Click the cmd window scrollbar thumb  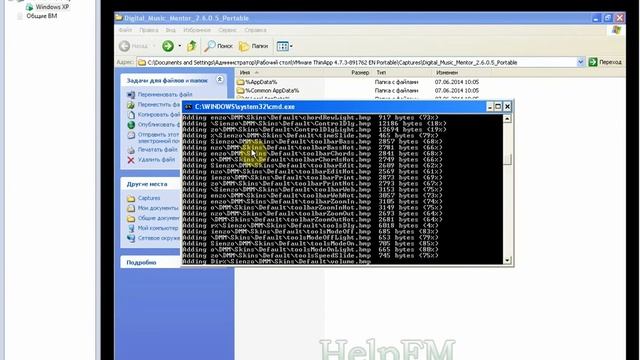click(507, 159)
